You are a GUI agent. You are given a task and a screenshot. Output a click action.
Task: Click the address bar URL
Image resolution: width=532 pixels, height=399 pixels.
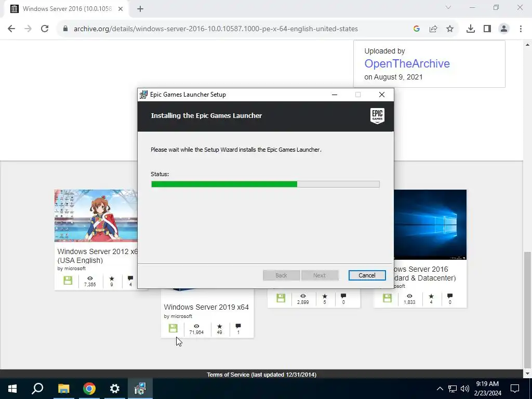216,29
